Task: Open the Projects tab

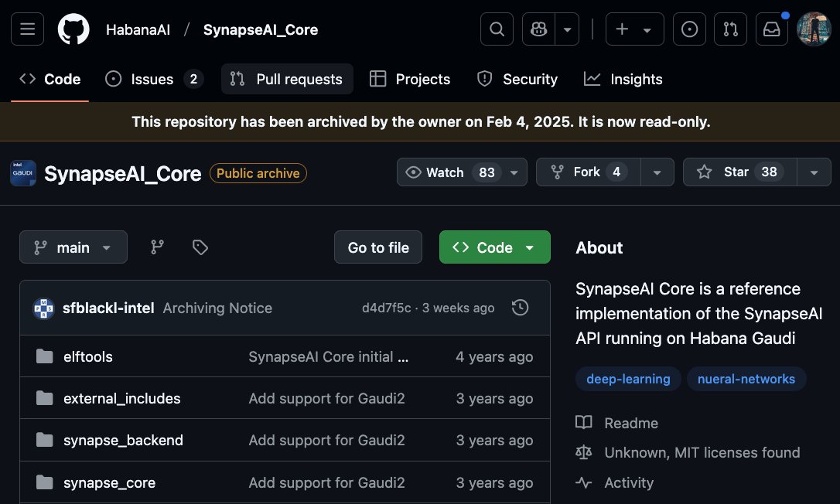Action: tap(410, 80)
